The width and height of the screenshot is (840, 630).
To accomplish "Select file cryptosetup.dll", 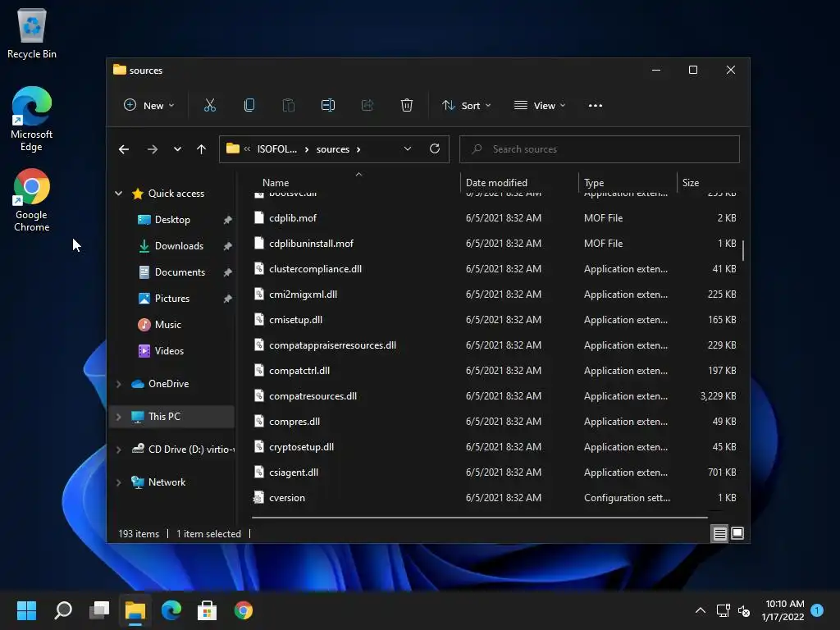I will [301, 447].
